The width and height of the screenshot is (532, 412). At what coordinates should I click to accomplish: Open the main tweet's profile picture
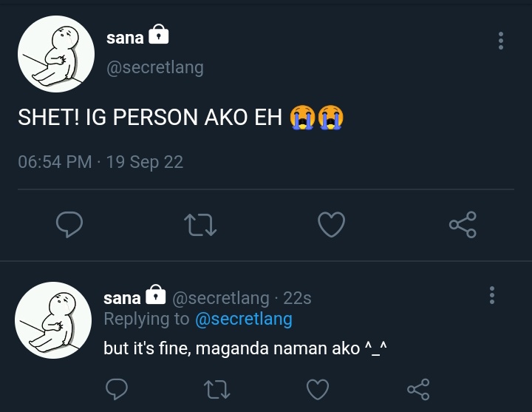pos(56,54)
